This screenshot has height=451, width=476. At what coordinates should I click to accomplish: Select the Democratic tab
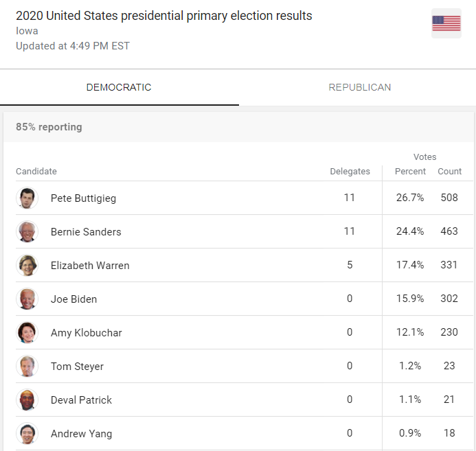pos(119,87)
